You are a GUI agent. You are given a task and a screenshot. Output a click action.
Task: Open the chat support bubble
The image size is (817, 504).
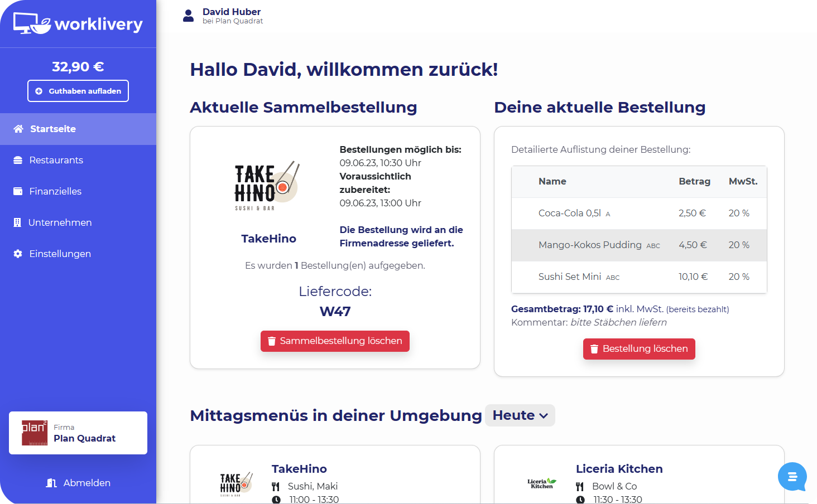point(792,477)
